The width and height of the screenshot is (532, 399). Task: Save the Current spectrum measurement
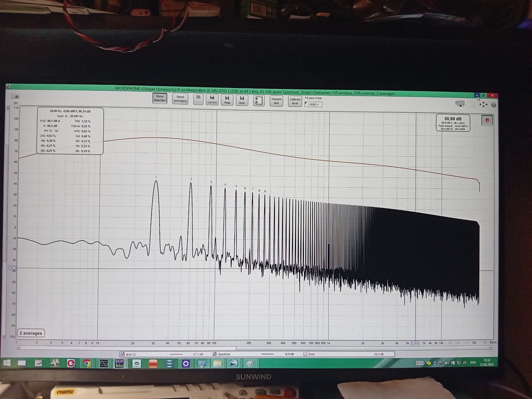(212, 100)
